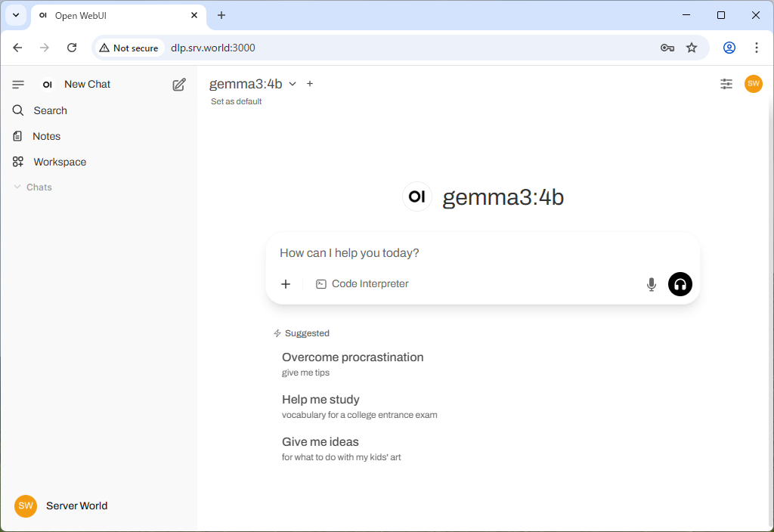
Task: Collapse the Chats section in the sidebar
Action: tap(33, 187)
